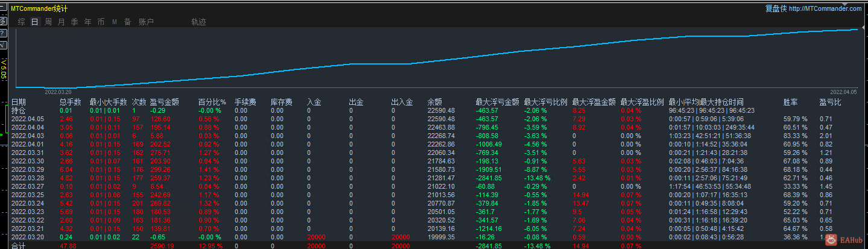The width and height of the screenshot is (868, 249).
Task: Click the 合计 totals row label
Action: [x=19, y=246]
